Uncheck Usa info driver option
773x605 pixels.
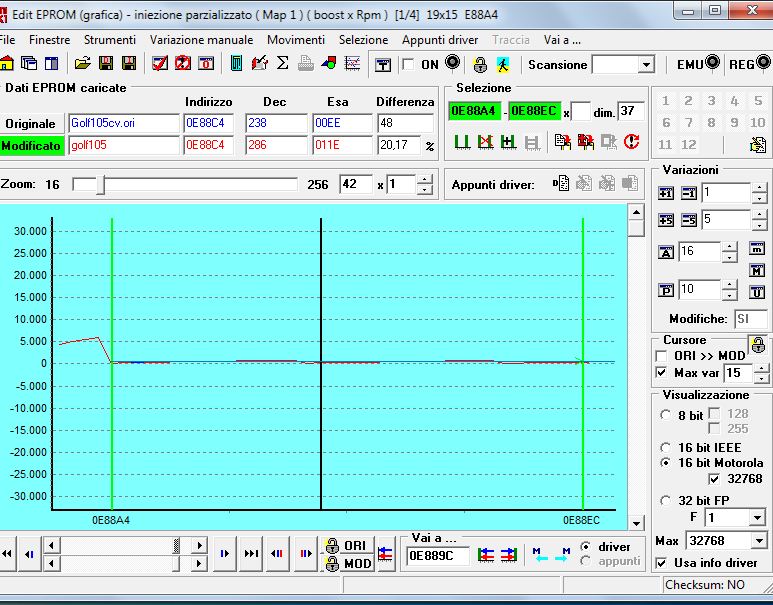click(x=661, y=563)
